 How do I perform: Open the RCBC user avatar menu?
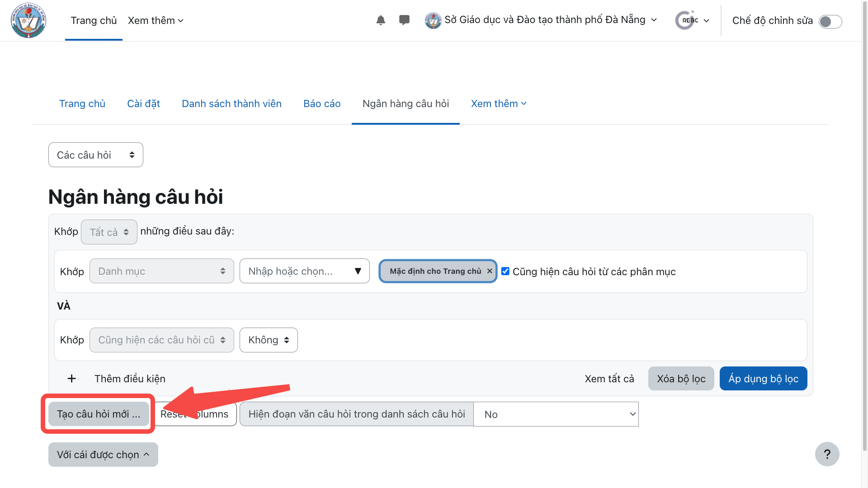(692, 20)
